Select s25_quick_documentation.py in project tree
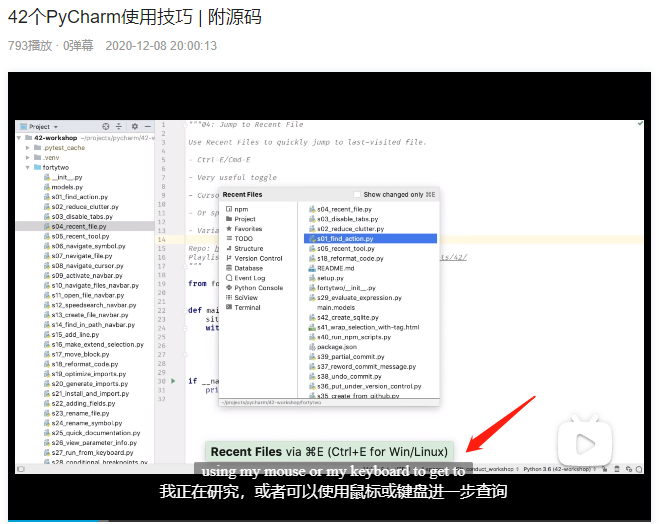This screenshot has width=659, height=524. coord(92,433)
